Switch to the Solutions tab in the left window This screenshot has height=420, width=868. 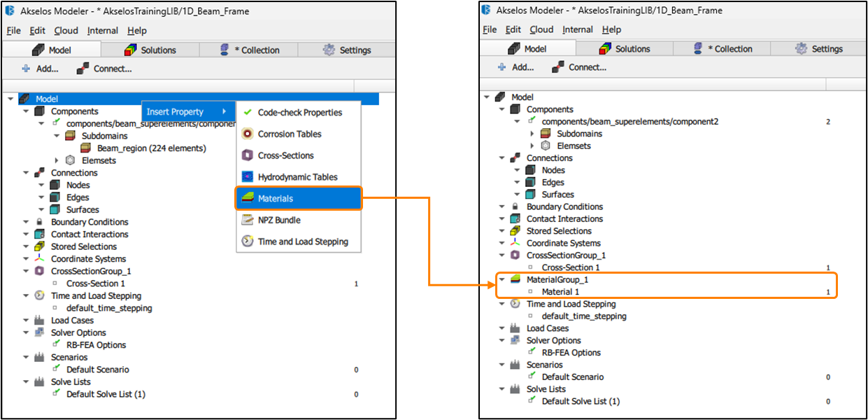click(x=150, y=50)
